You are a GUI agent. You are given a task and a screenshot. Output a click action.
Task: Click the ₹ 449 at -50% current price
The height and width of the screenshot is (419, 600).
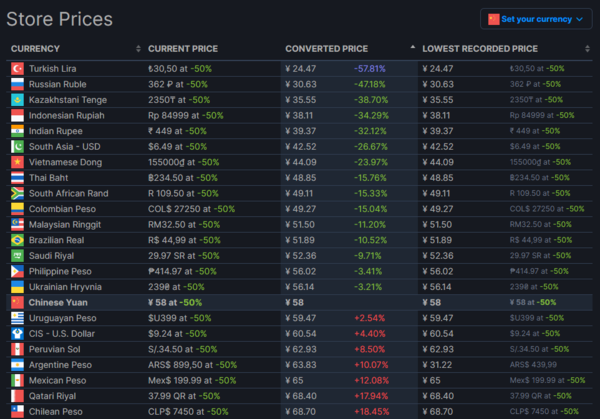(x=177, y=131)
